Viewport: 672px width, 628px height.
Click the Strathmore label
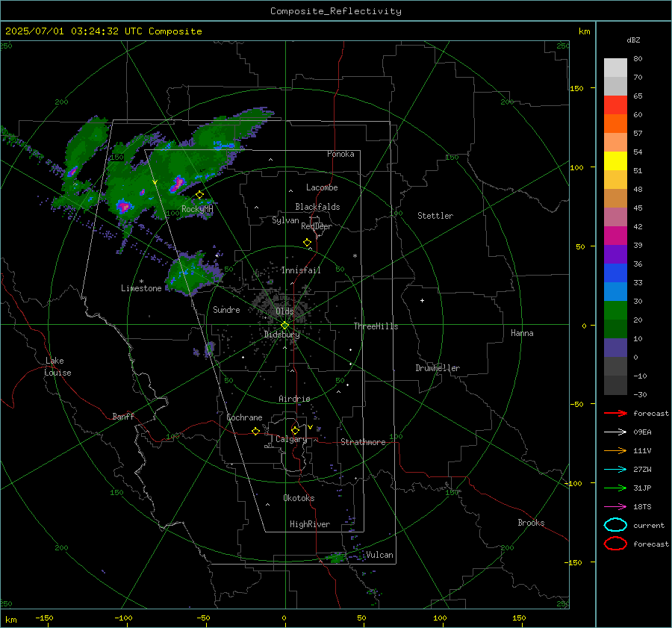[363, 442]
